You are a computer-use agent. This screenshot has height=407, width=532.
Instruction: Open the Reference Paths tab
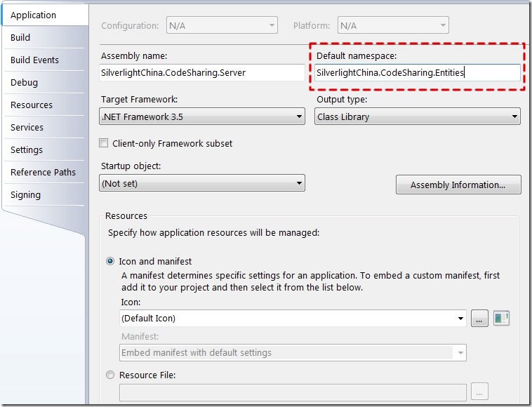[x=44, y=172]
